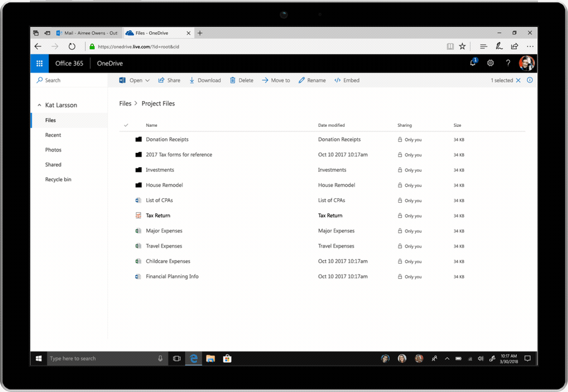
Task: Click the OneDrive Search box
Action: click(x=69, y=80)
